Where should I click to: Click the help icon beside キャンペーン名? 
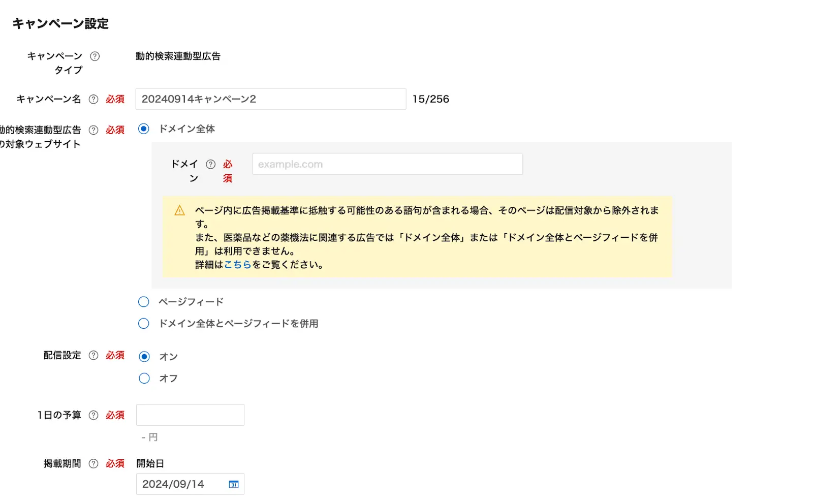click(x=93, y=99)
